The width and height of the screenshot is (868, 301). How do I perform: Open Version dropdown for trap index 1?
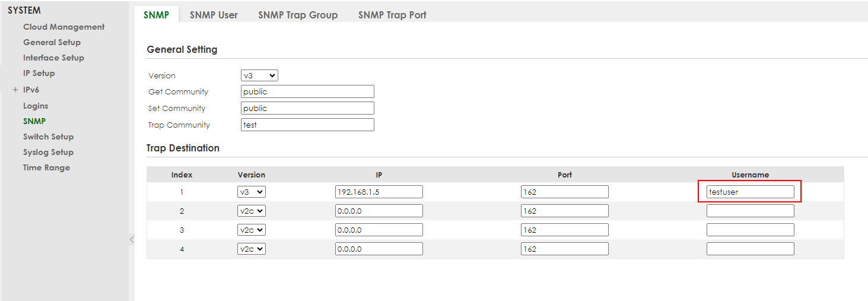[252, 192]
